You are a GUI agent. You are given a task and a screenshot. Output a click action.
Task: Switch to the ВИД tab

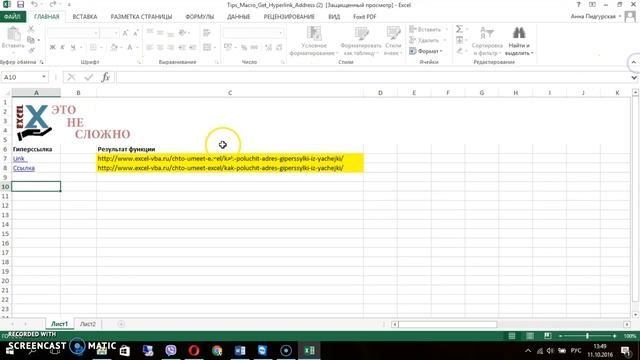point(334,17)
